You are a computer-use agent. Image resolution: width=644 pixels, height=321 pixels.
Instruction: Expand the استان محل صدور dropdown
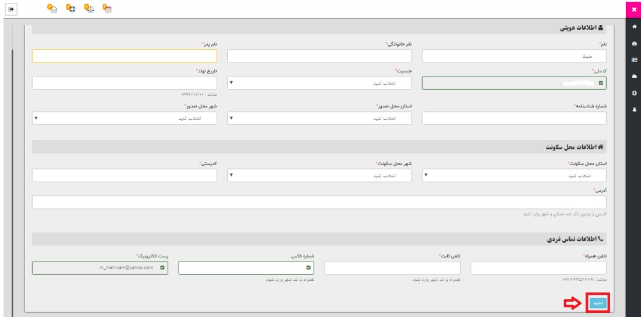click(x=319, y=118)
